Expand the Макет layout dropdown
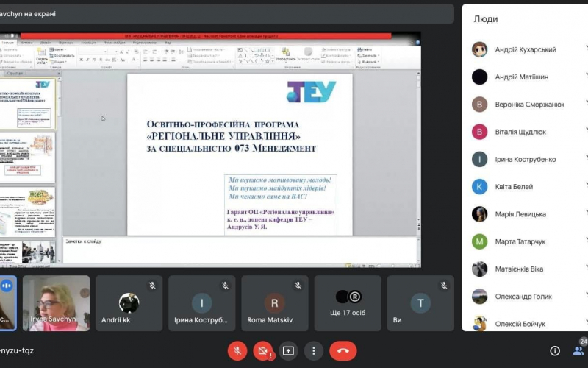This screenshot has height=368, width=588. tap(58, 49)
